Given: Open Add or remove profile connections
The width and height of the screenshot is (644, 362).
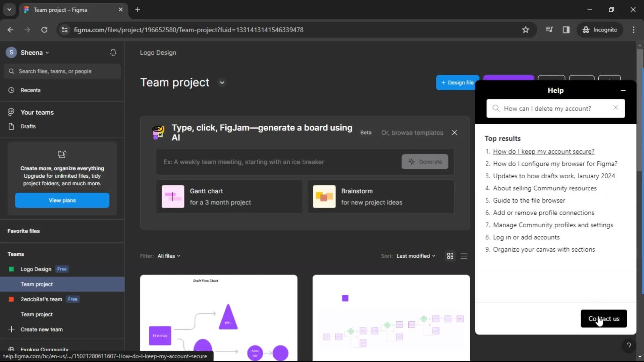Looking at the screenshot, I should (543, 213).
